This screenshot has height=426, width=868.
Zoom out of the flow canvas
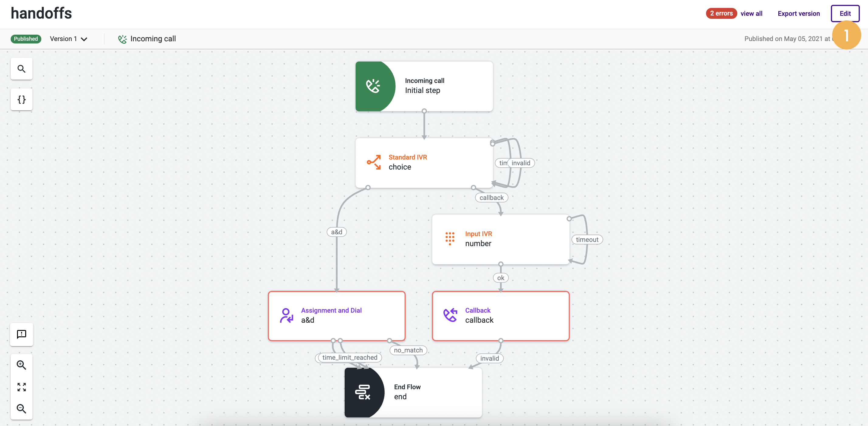(22, 408)
